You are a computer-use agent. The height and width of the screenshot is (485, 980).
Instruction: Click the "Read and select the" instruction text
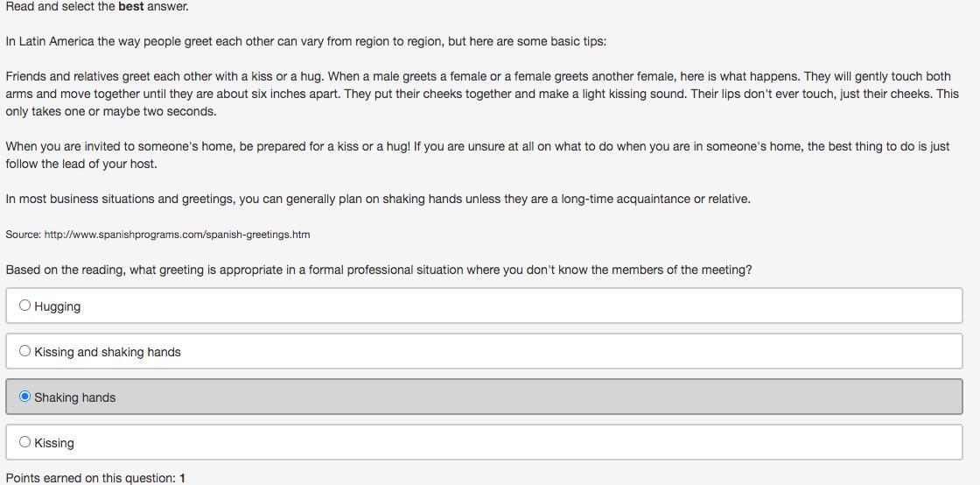[60, 7]
